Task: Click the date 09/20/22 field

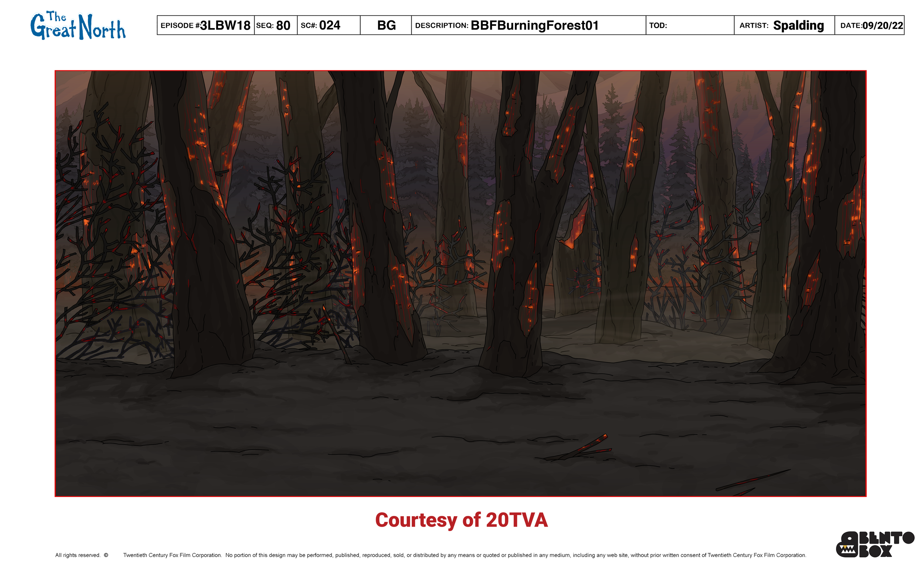Action: pos(882,25)
